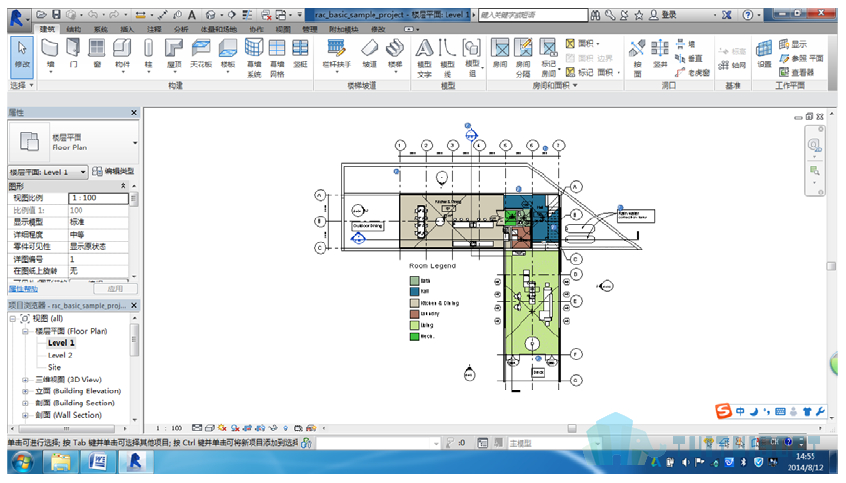Click the keyword search input box
The width and height of the screenshot is (846, 483).
click(x=533, y=15)
